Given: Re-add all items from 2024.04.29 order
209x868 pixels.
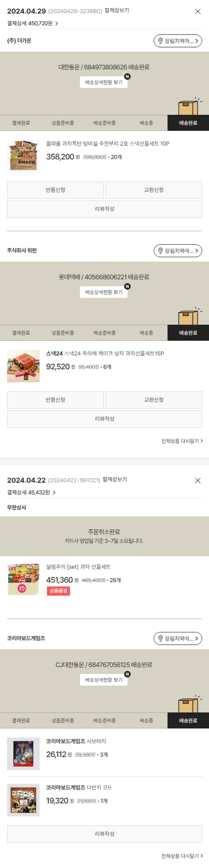Looking at the screenshot, I should pyautogui.click(x=182, y=441).
